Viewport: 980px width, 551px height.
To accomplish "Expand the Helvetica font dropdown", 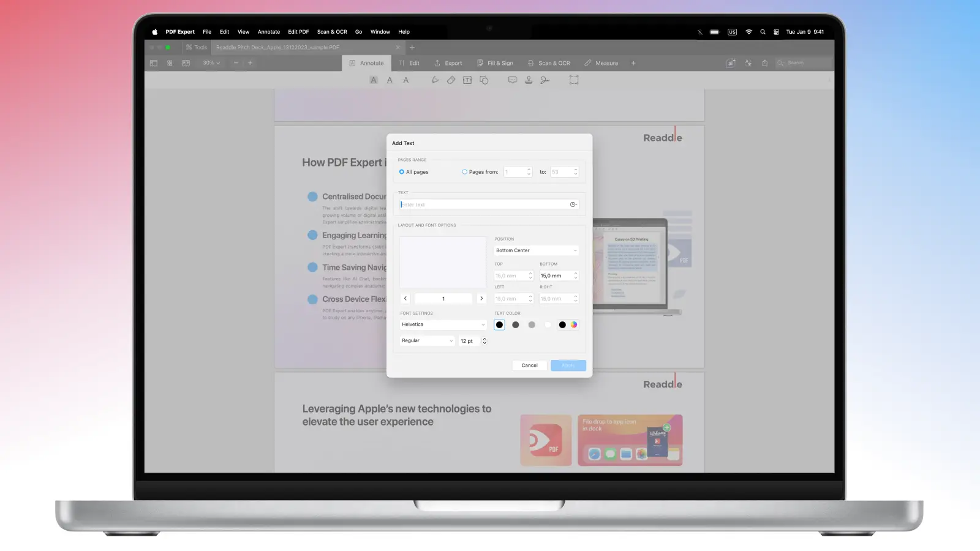I will pyautogui.click(x=443, y=324).
